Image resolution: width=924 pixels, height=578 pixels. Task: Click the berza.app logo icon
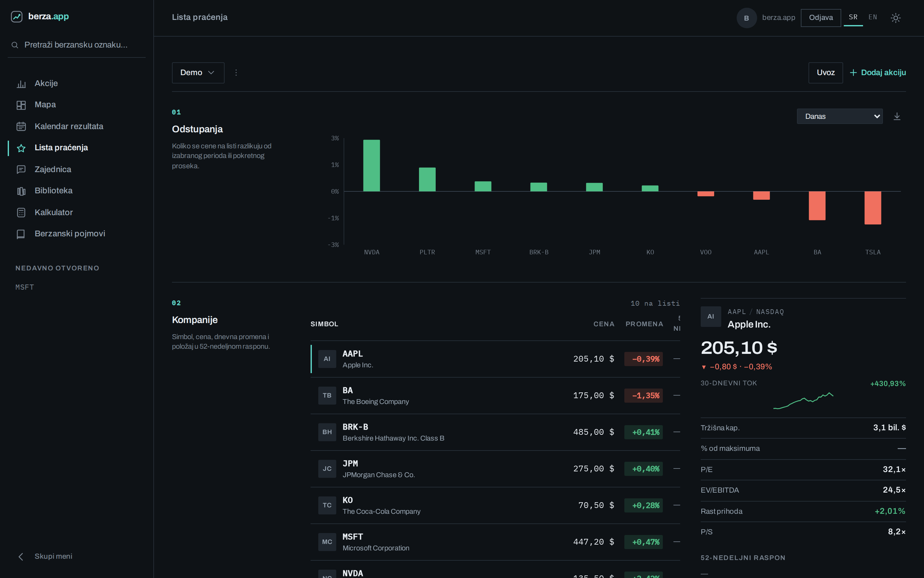pyautogui.click(x=16, y=16)
